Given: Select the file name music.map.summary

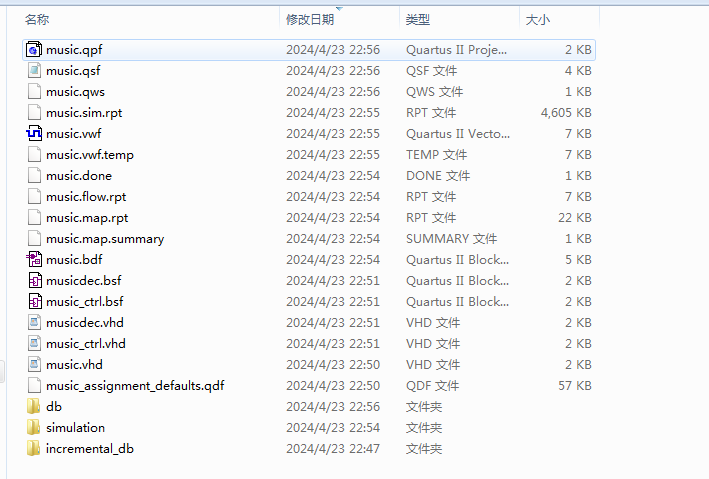Looking at the screenshot, I should [105, 239].
